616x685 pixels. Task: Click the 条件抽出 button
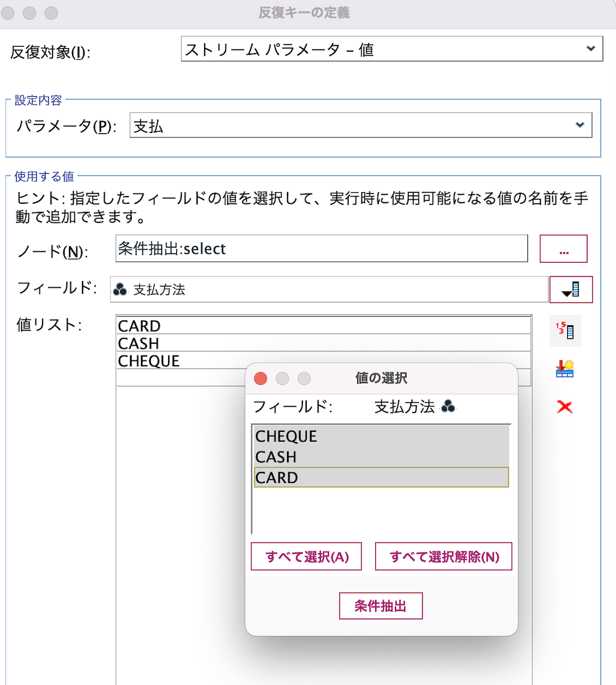[x=380, y=606]
